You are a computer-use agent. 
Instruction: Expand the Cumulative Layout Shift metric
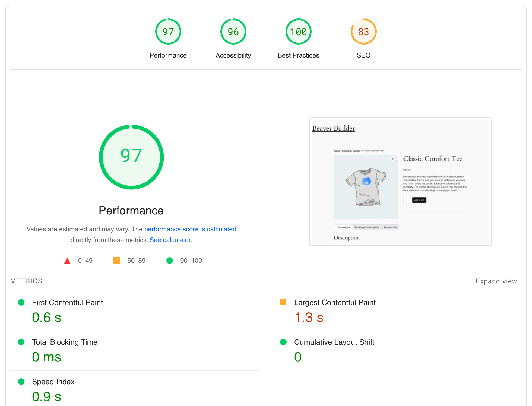point(334,342)
